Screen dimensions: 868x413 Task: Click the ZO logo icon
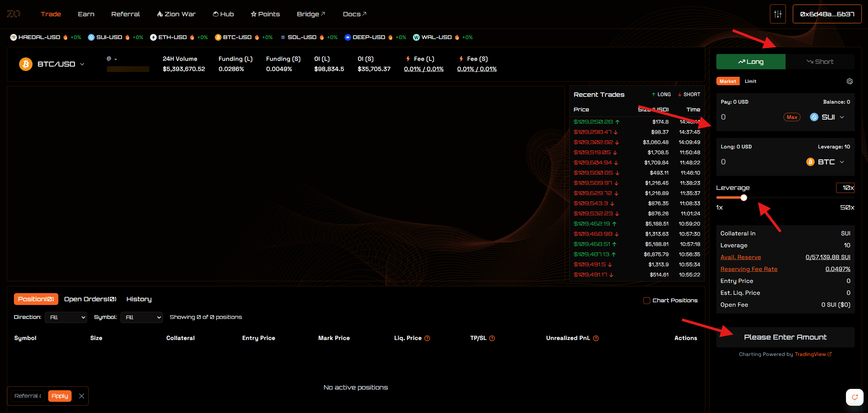tap(14, 14)
